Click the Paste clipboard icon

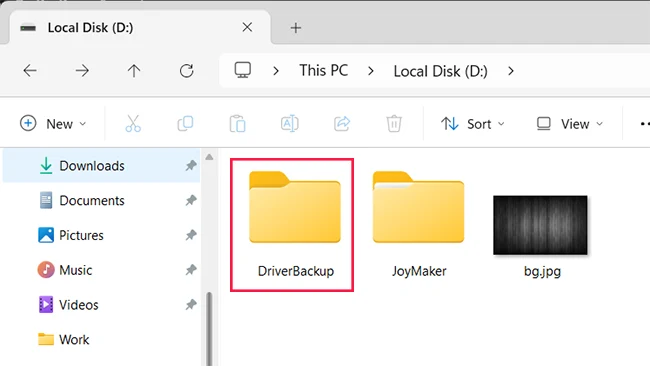click(x=238, y=124)
